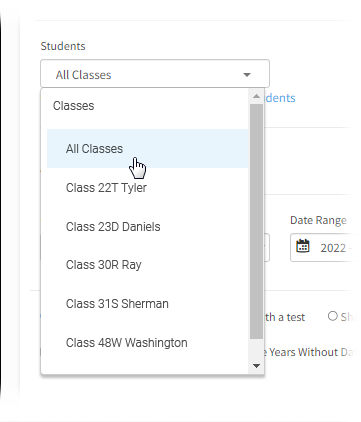The image size is (361, 422).
Task: Choose Class 48W Washington
Action: pos(148,343)
